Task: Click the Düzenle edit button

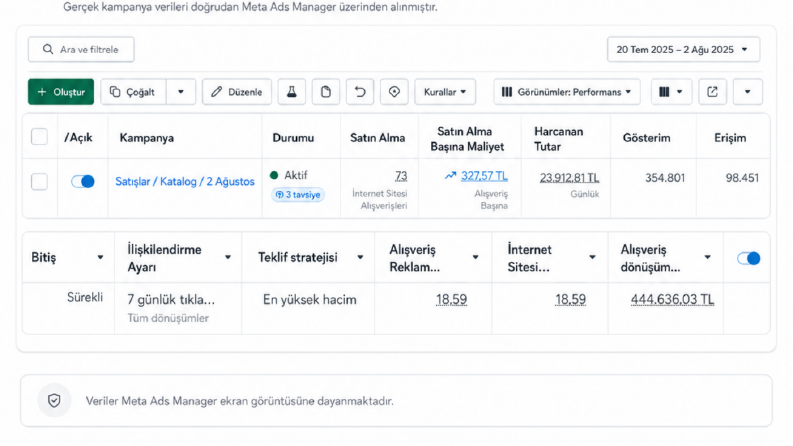Action: coord(237,92)
